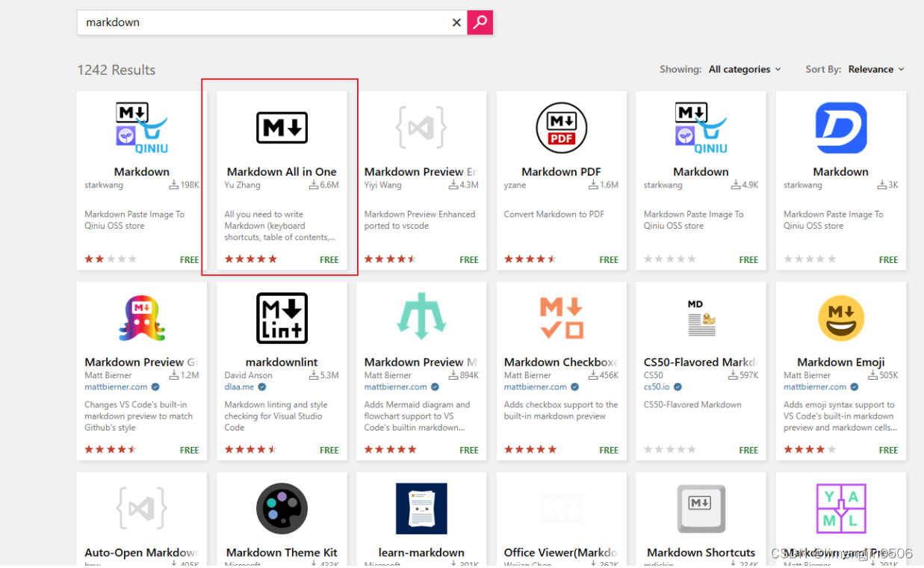Click publisher name Yiyi Wang
Screen dimensions: 924x568
pyautogui.click(x=383, y=185)
